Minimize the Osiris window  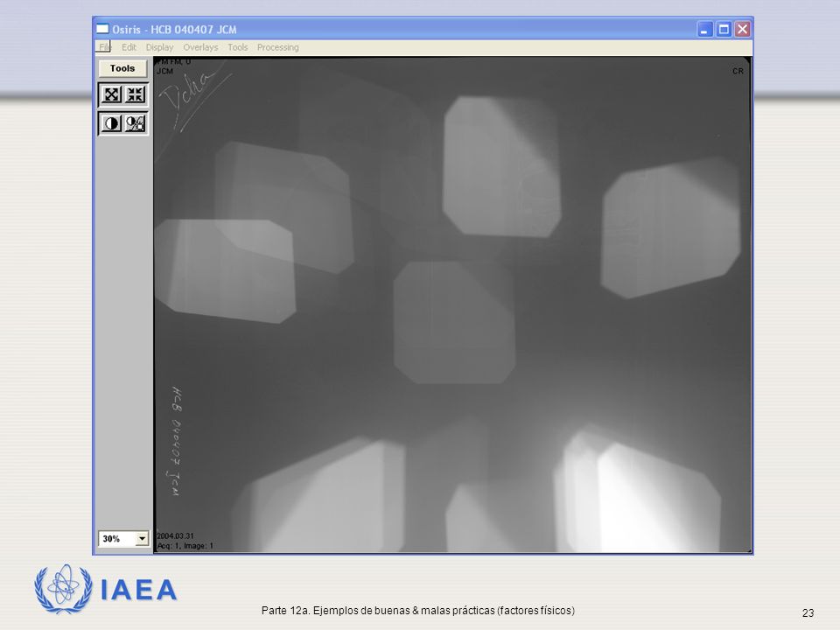tap(704, 29)
